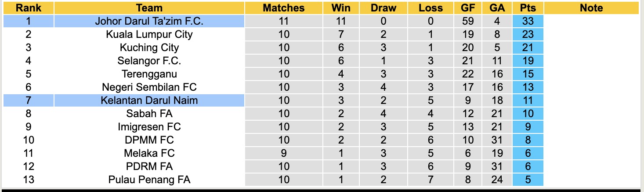Select the Negeri Sembilan FC row name
Image resolution: width=644 pixels, height=192 pixels.
pyautogui.click(x=149, y=87)
